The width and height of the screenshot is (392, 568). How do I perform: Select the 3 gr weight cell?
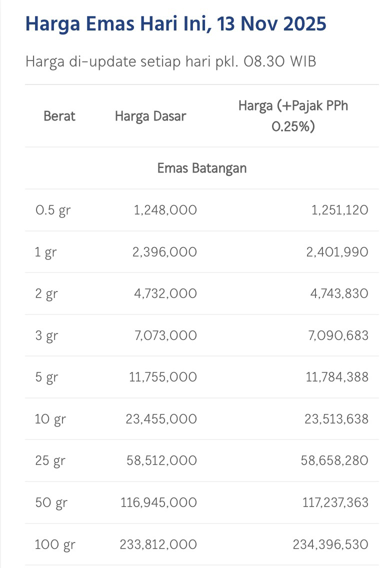click(46, 335)
